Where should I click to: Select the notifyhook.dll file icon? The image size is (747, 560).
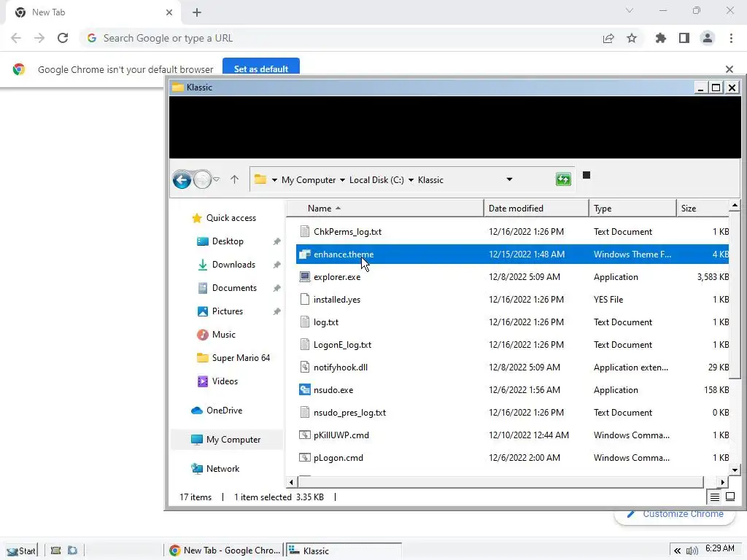pos(304,367)
